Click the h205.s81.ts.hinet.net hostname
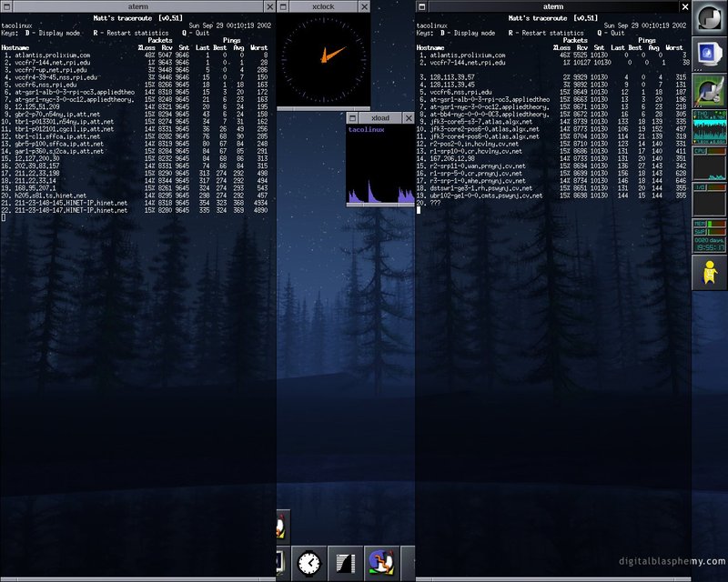The image size is (728, 582). 50,196
